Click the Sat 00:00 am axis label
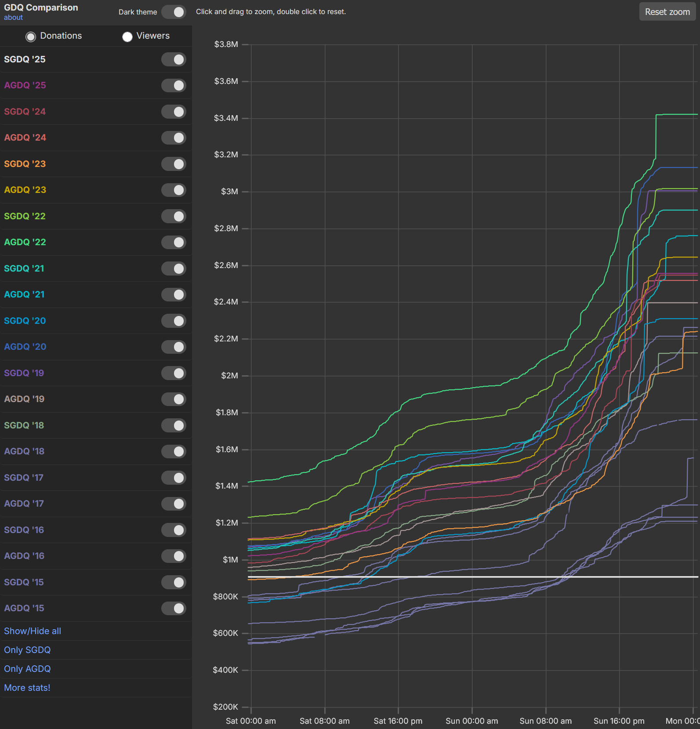 coord(251,721)
